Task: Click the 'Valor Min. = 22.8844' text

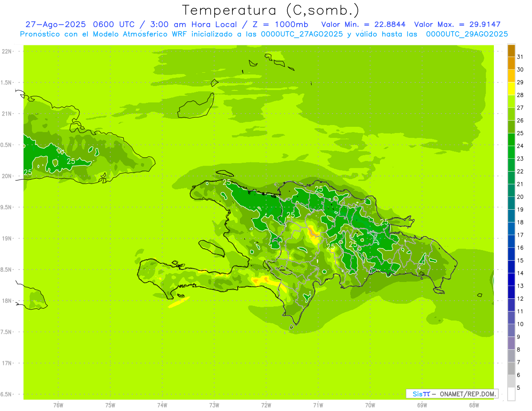Action: [364, 24]
